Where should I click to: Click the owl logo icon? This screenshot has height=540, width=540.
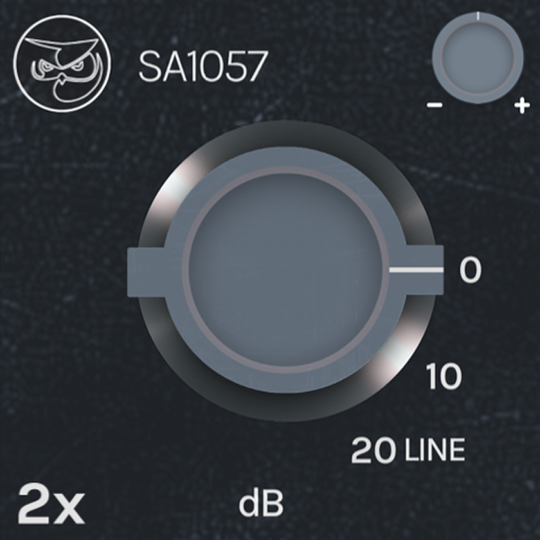(x=62, y=63)
